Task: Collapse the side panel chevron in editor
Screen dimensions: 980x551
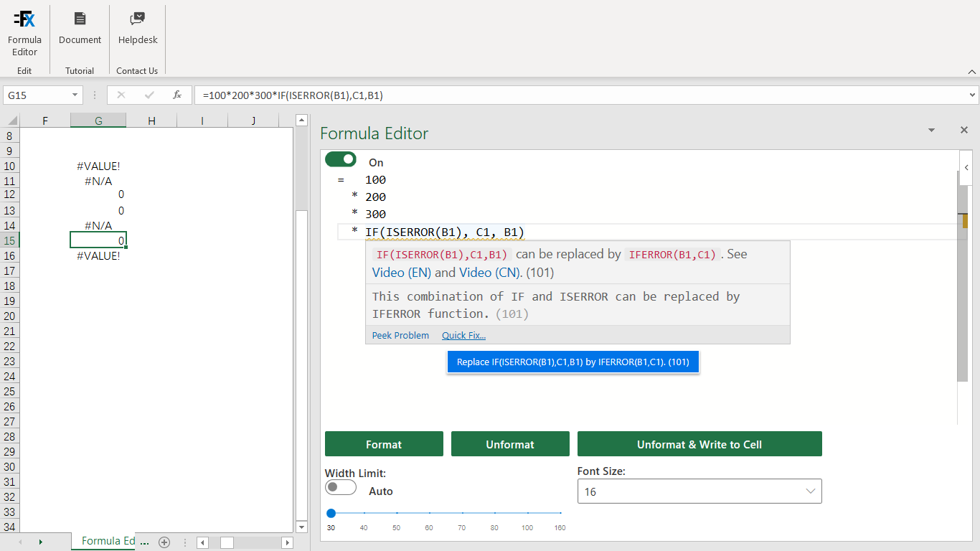Action: coord(966,168)
